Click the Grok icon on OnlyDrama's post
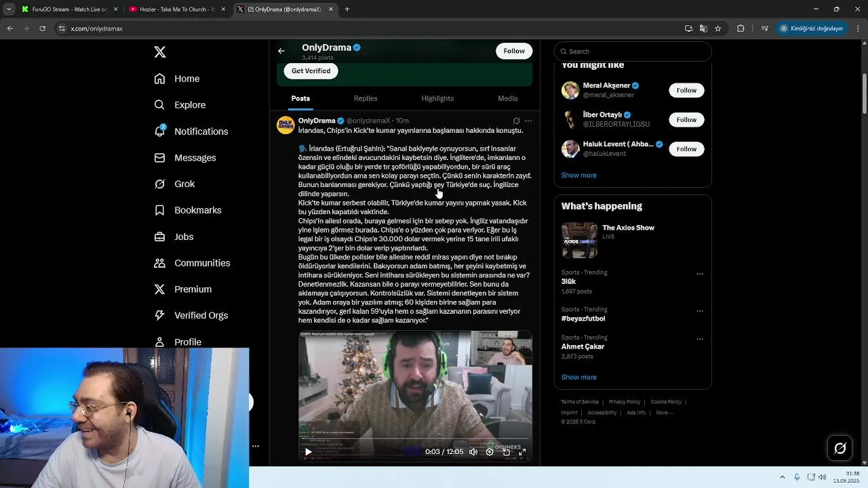The width and height of the screenshot is (868, 488). [x=516, y=121]
